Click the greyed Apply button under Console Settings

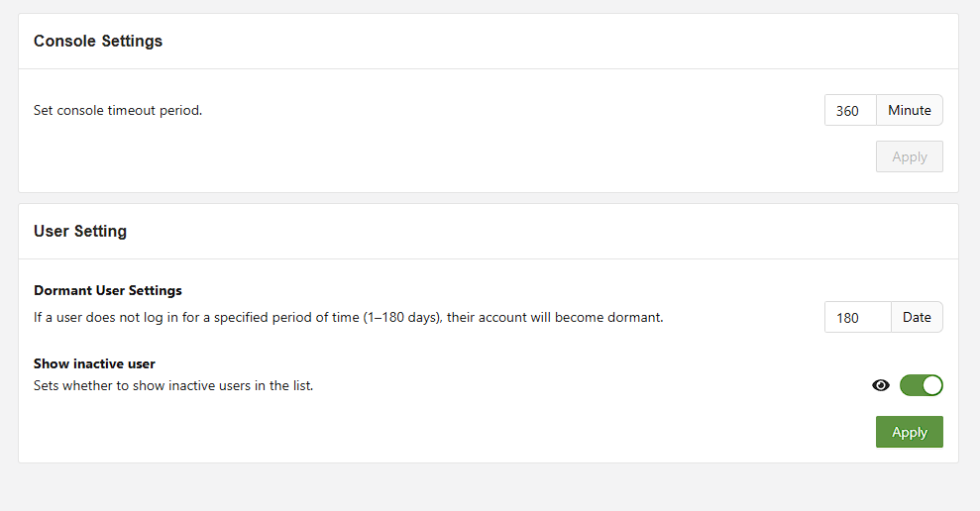tap(909, 156)
